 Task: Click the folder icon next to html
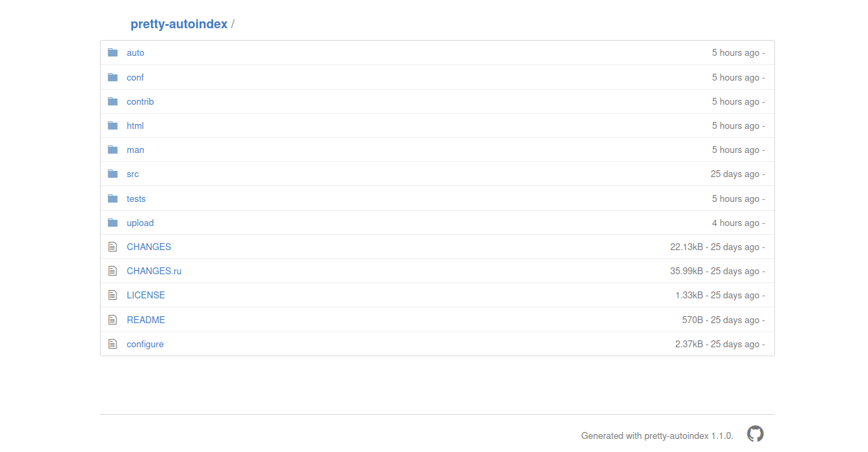113,125
